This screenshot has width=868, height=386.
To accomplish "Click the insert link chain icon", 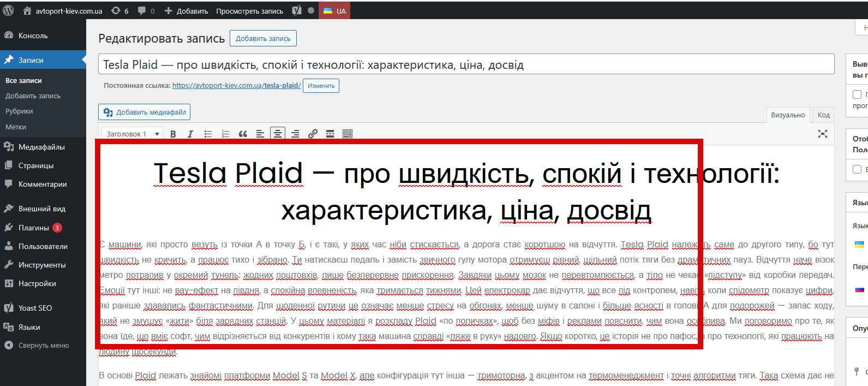I will pyautogui.click(x=313, y=134).
